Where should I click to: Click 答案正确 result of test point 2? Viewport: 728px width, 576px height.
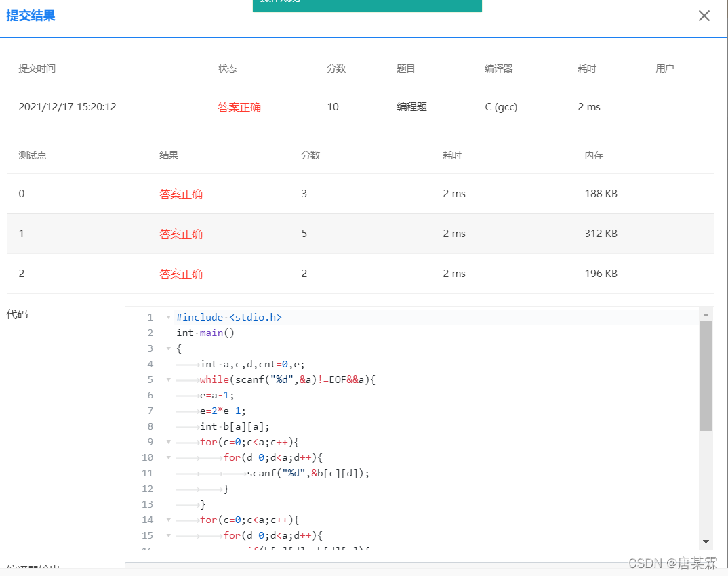point(180,274)
